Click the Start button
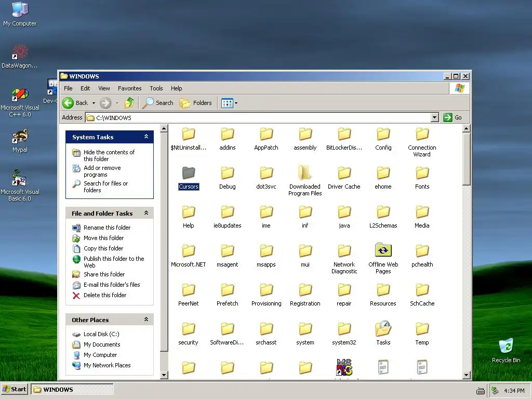The image size is (532, 399). click(x=14, y=389)
